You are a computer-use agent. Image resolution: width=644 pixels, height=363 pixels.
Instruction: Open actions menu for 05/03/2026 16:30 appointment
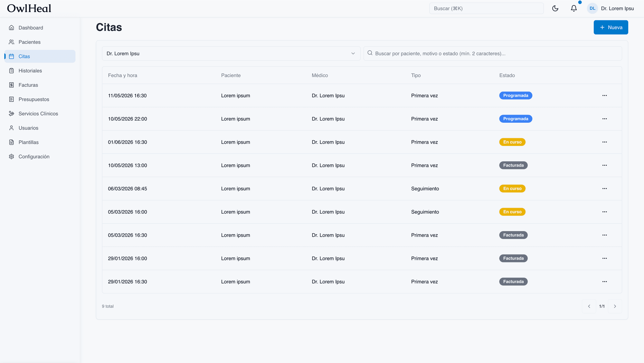pos(604,235)
